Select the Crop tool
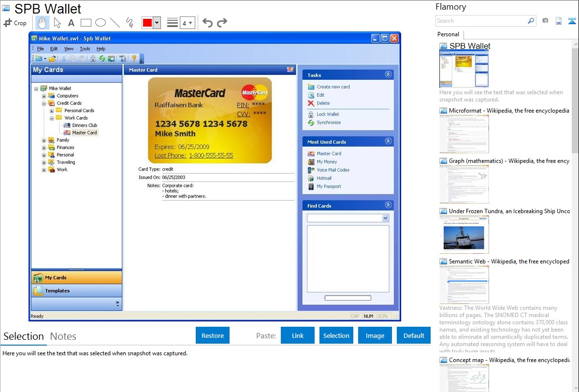 (15, 23)
